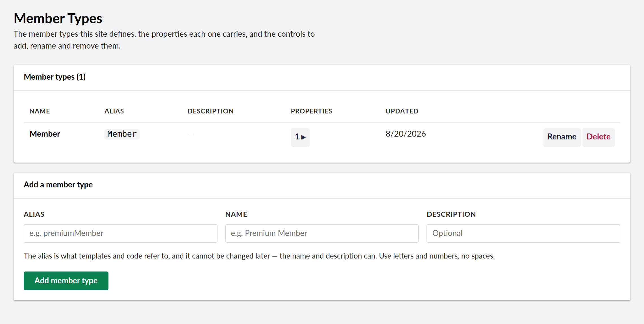Click the DESCRIPTION column header in table

(210, 111)
